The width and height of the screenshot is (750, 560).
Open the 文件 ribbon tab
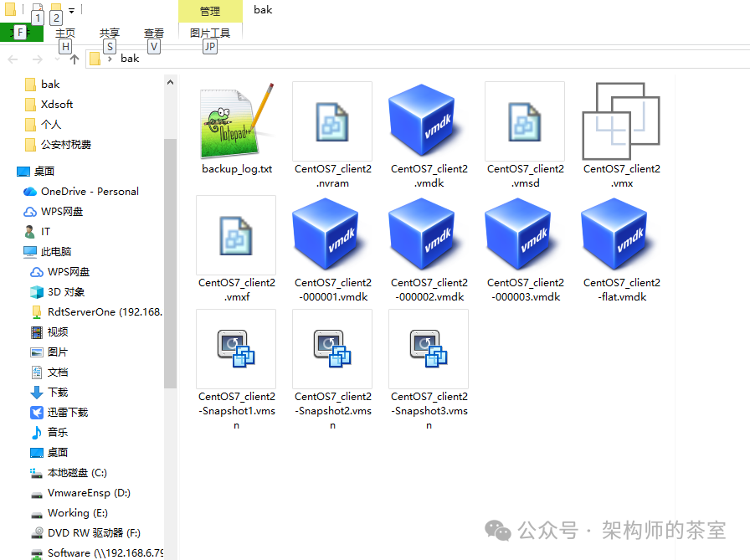tap(22, 33)
